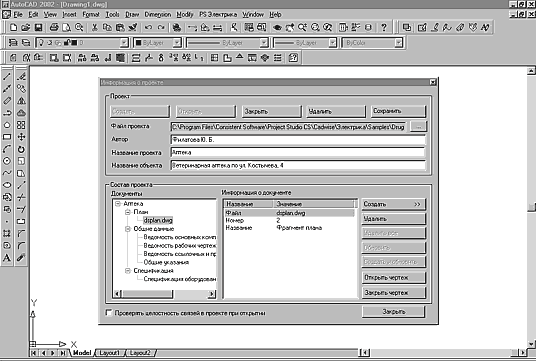
Task: Click the Открыть чертеж button
Action: [394, 278]
